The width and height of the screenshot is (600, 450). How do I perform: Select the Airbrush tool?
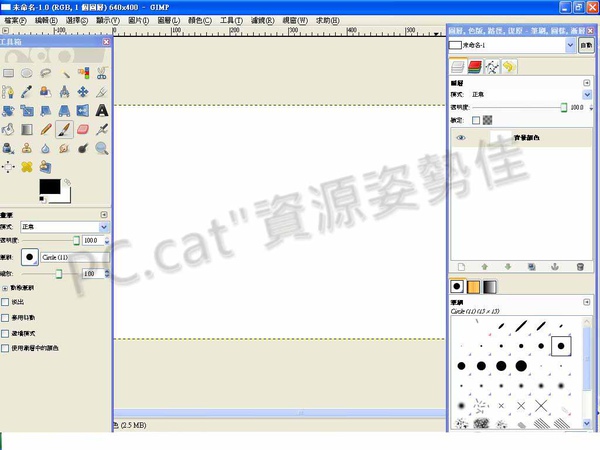click(x=102, y=130)
